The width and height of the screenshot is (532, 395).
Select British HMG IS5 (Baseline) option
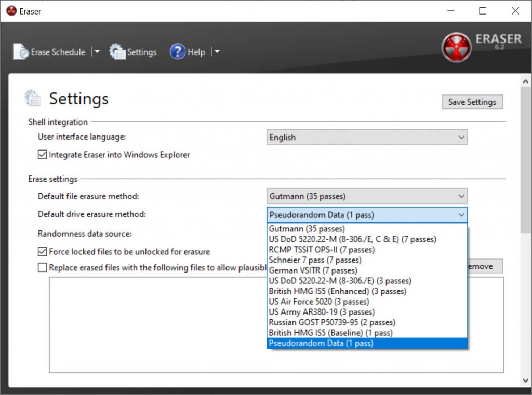pos(330,333)
